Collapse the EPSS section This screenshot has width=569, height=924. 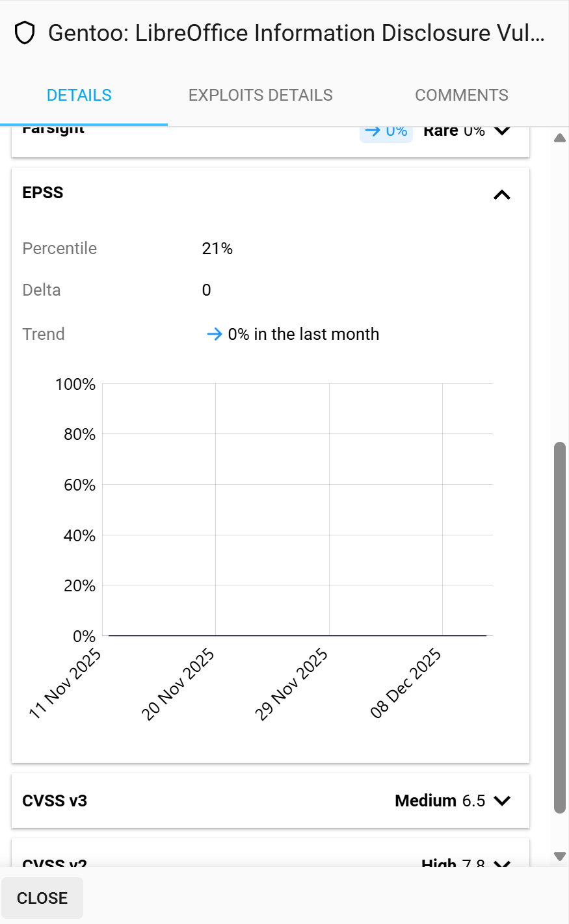(x=502, y=194)
